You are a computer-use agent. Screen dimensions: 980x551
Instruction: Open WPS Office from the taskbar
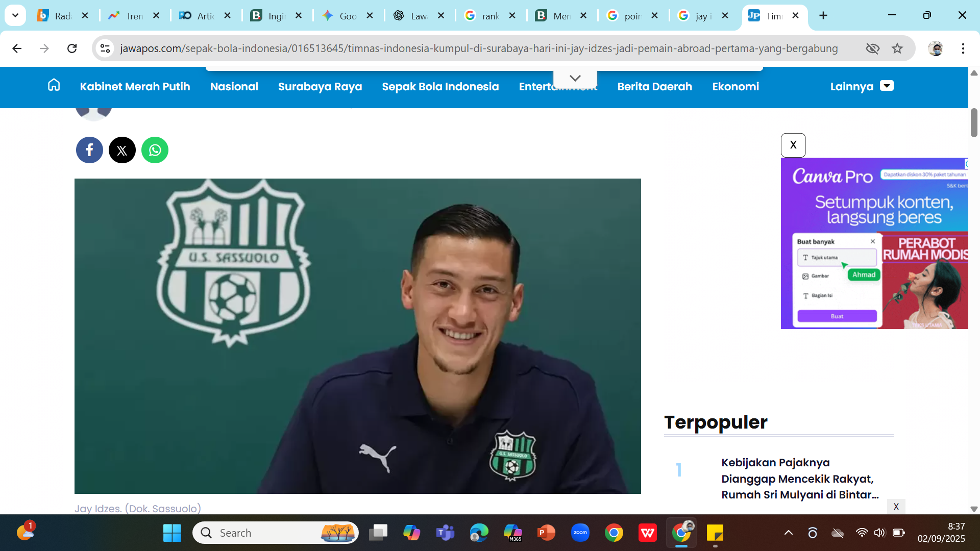click(x=648, y=533)
